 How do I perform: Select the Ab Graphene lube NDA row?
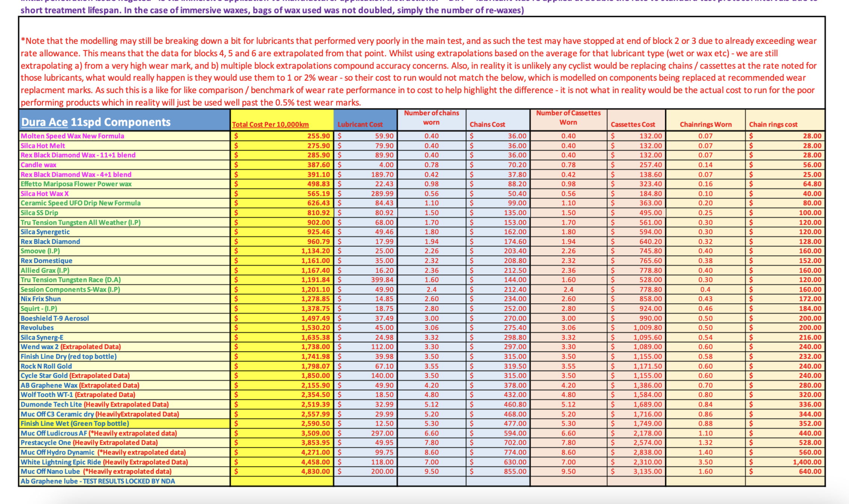pyautogui.click(x=97, y=481)
